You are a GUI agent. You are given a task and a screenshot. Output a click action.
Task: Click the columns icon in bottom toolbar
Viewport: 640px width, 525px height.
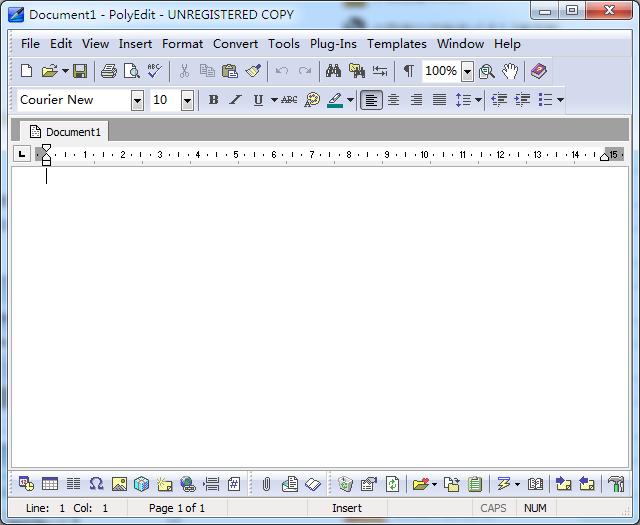coord(73,484)
